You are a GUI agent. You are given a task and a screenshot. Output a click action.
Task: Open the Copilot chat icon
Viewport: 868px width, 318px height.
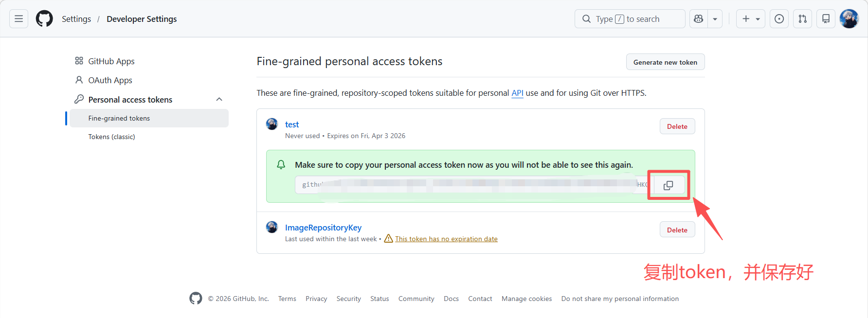[699, 19]
